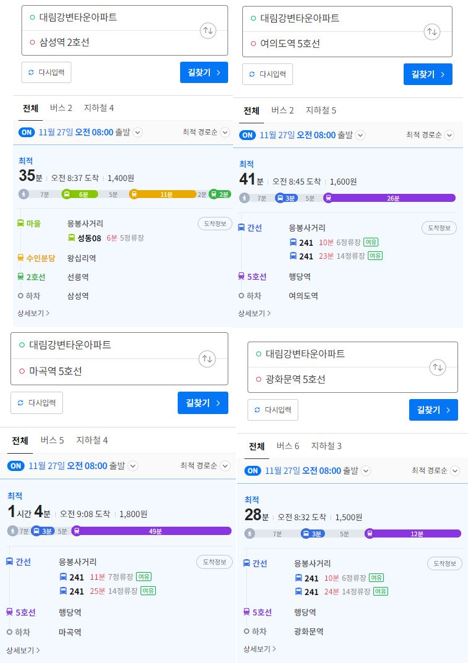This screenshot has height=670, width=472.
Task: Open 상세보기 link for 광화문역 route
Action: tap(259, 649)
